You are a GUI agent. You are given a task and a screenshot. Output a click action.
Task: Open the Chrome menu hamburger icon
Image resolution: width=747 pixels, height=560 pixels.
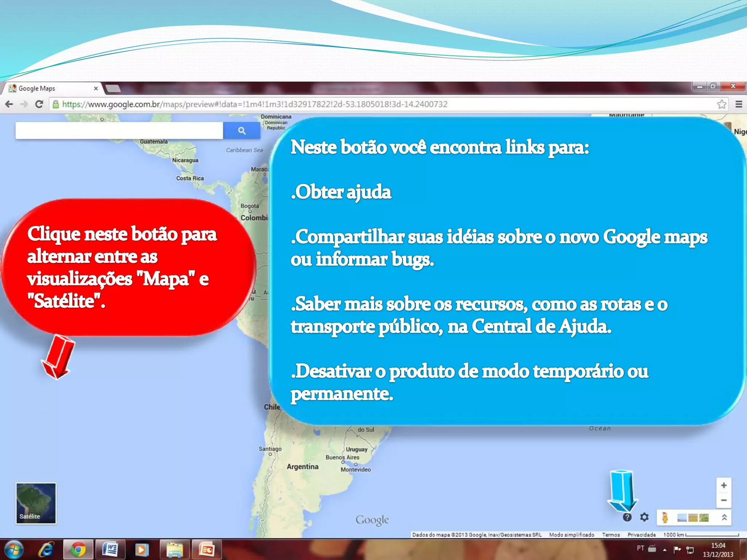739,104
